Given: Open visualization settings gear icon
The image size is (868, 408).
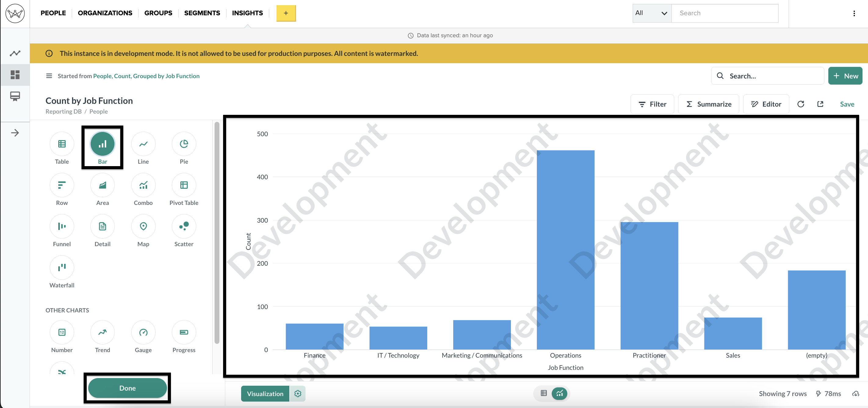Looking at the screenshot, I should [x=298, y=394].
